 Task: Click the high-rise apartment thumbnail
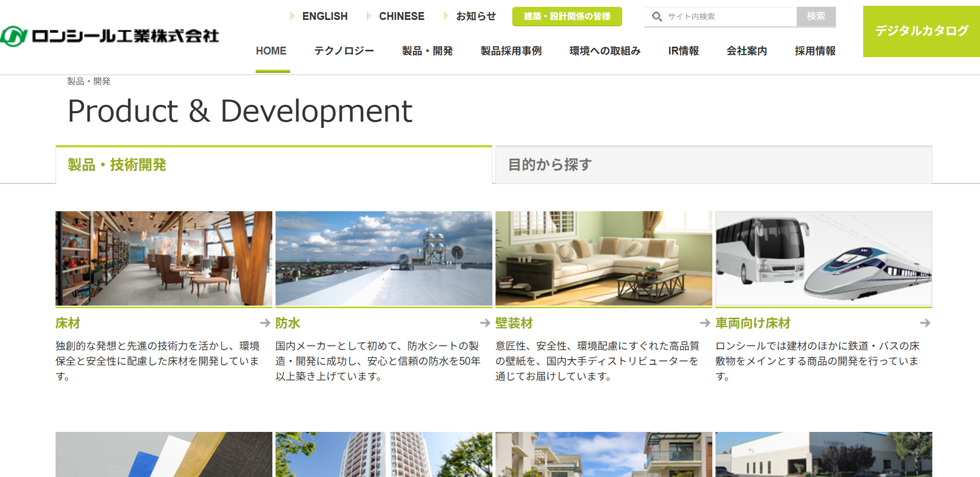pyautogui.click(x=384, y=454)
